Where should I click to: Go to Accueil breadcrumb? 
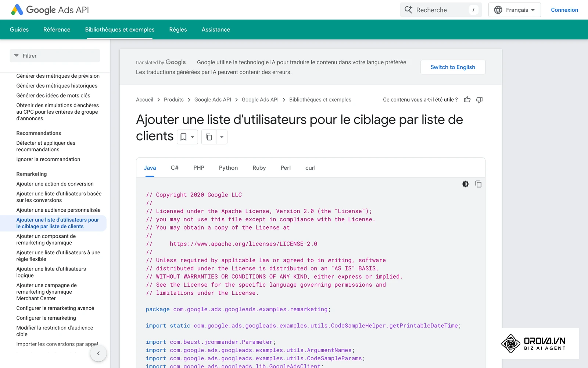point(144,100)
